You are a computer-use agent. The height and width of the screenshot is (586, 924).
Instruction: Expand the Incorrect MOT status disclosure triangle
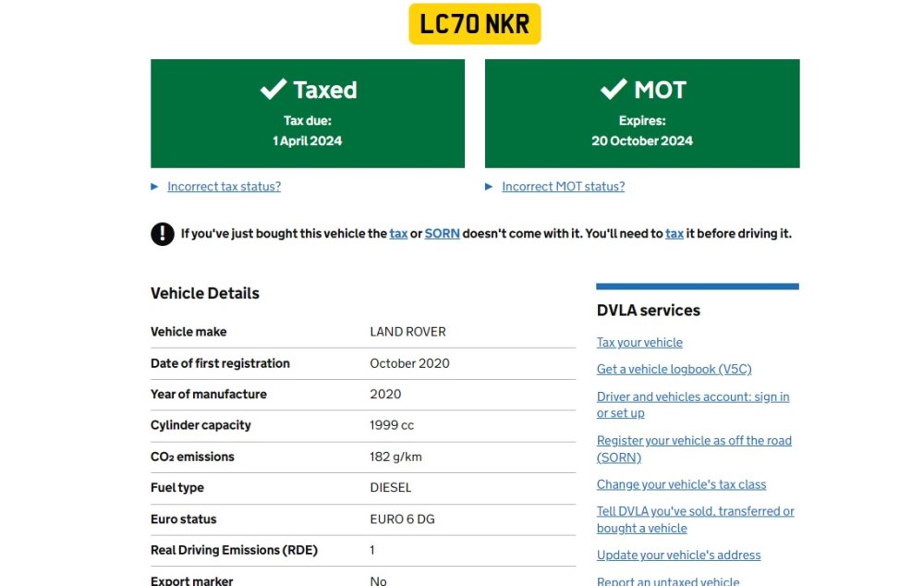pos(489,187)
